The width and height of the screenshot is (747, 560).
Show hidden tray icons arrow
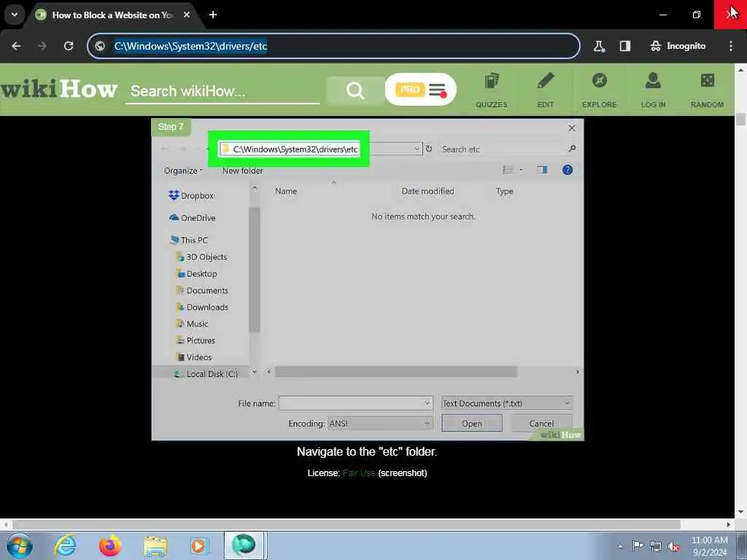(620, 546)
